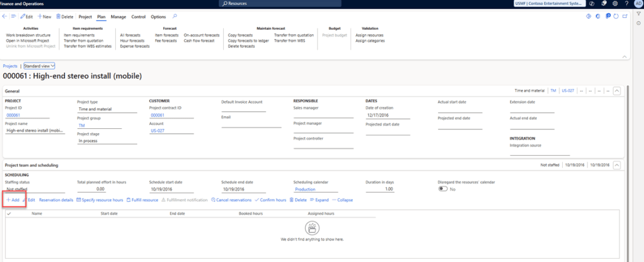644x262 pixels.
Task: Open the Control tab
Action: [x=139, y=16]
